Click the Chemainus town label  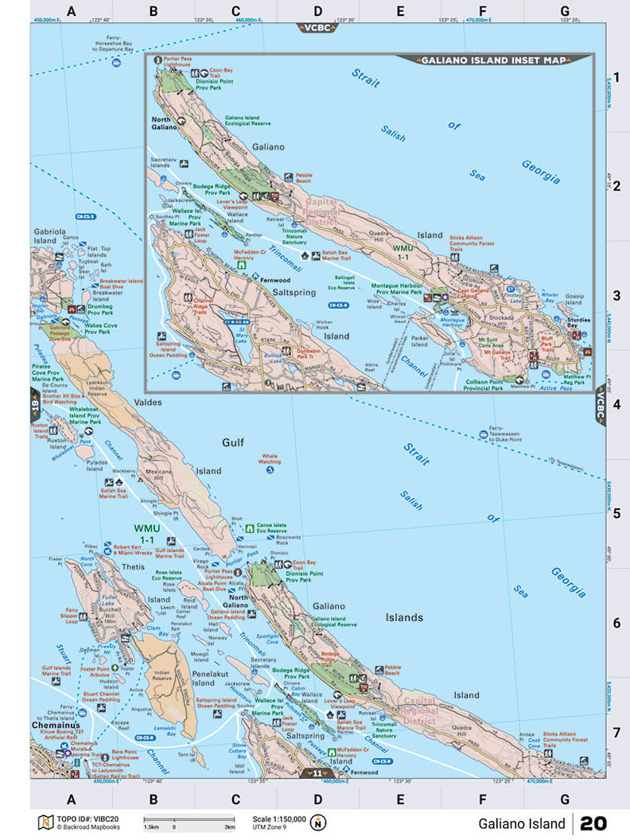(x=54, y=725)
